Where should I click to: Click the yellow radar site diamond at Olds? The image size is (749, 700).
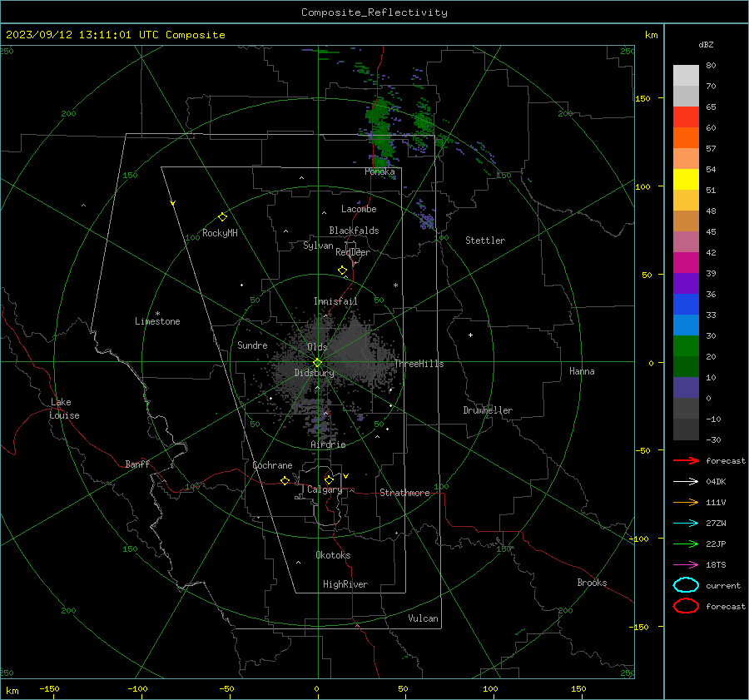point(318,363)
